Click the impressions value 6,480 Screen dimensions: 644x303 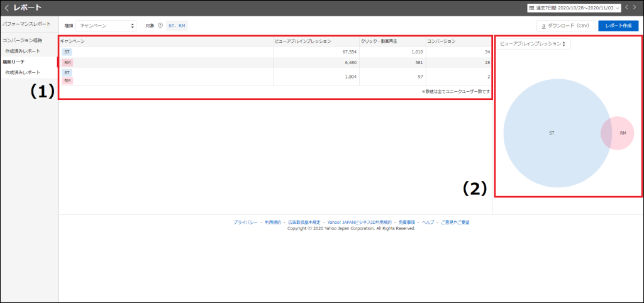coord(351,63)
